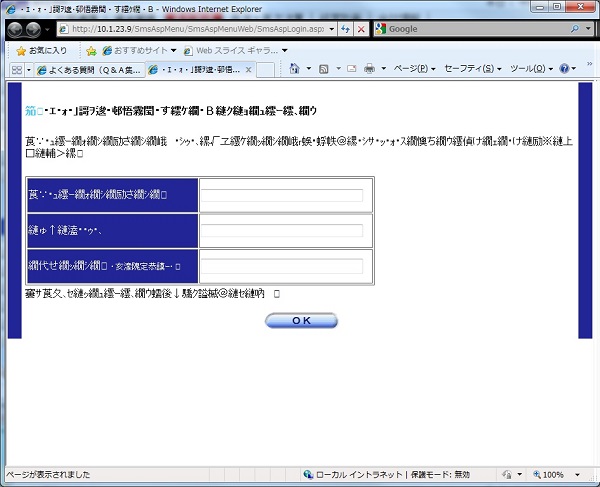This screenshot has height=487, width=600.
Task: Click the ページが表示されました status text
Action: point(48,475)
